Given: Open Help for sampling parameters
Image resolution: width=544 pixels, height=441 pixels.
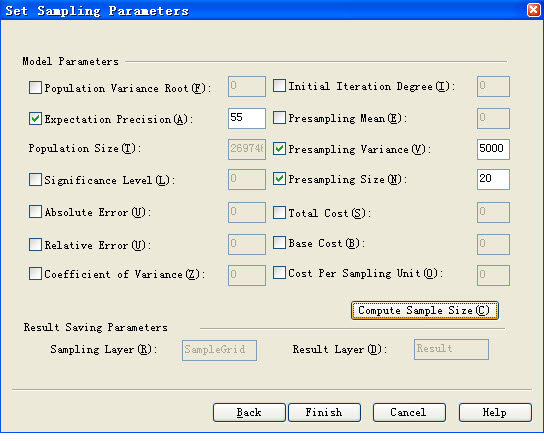Looking at the screenshot, I should [495, 412].
